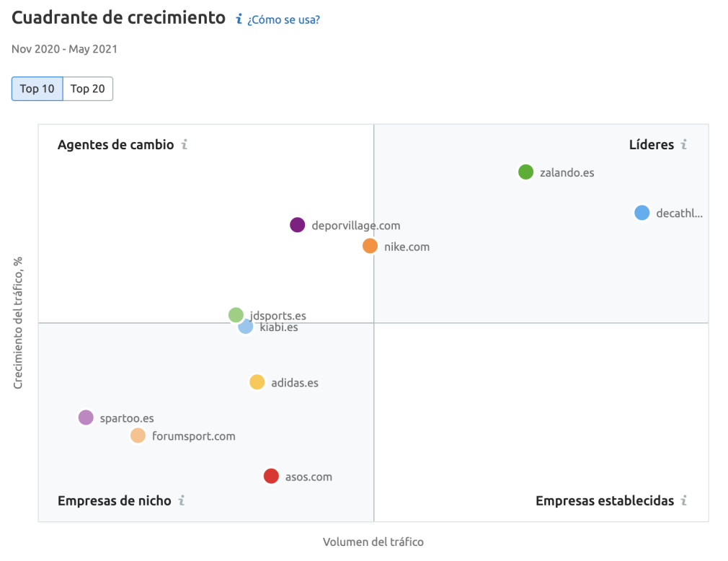Select the lilac spartoo.es dot
Viewport: 728px width, 561px height.
(86, 418)
